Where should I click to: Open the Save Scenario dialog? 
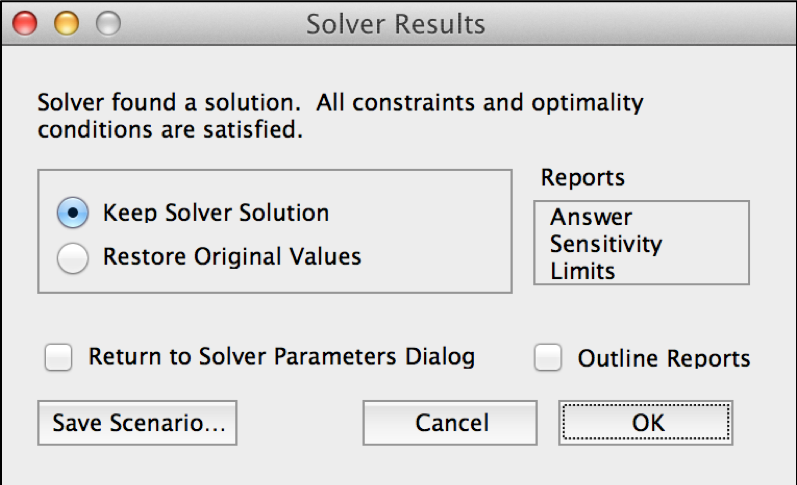(137, 423)
